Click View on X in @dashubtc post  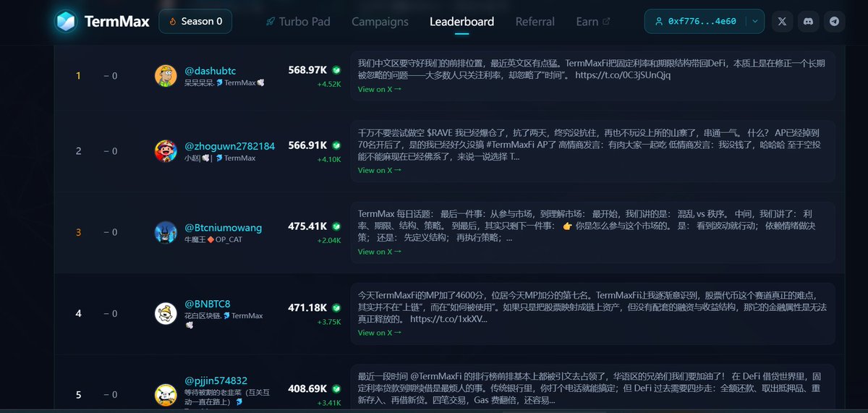[x=380, y=90]
